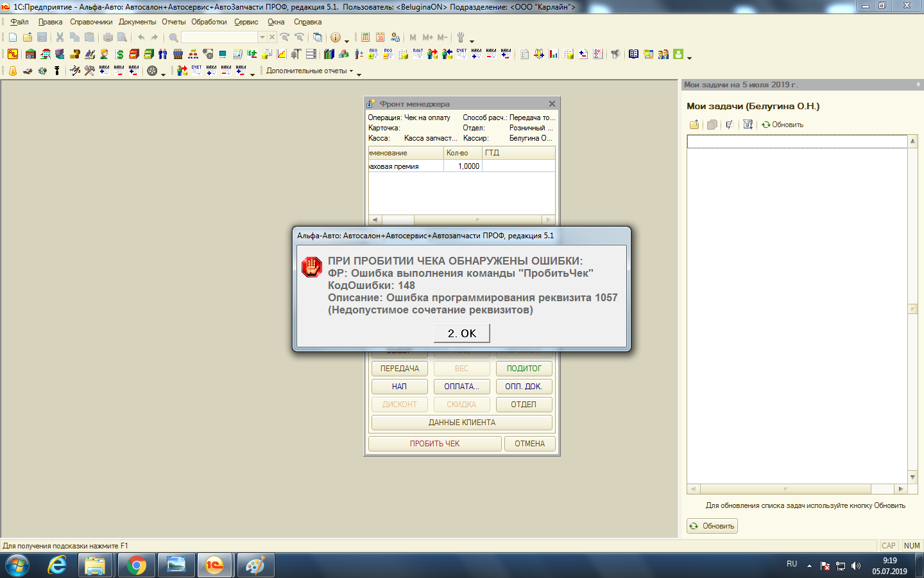The image size is (924, 578).
Task: Click the Windows Start button
Action: point(17,566)
